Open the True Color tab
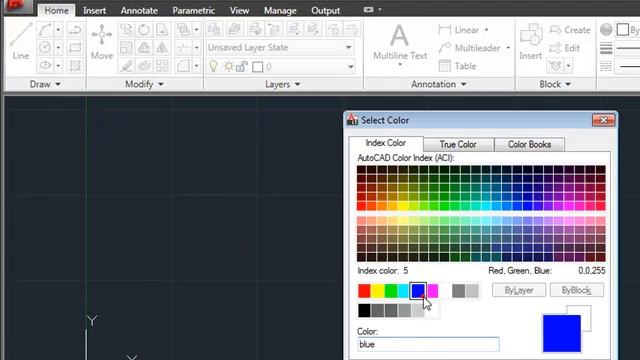This screenshot has height=360, width=640. 458,144
